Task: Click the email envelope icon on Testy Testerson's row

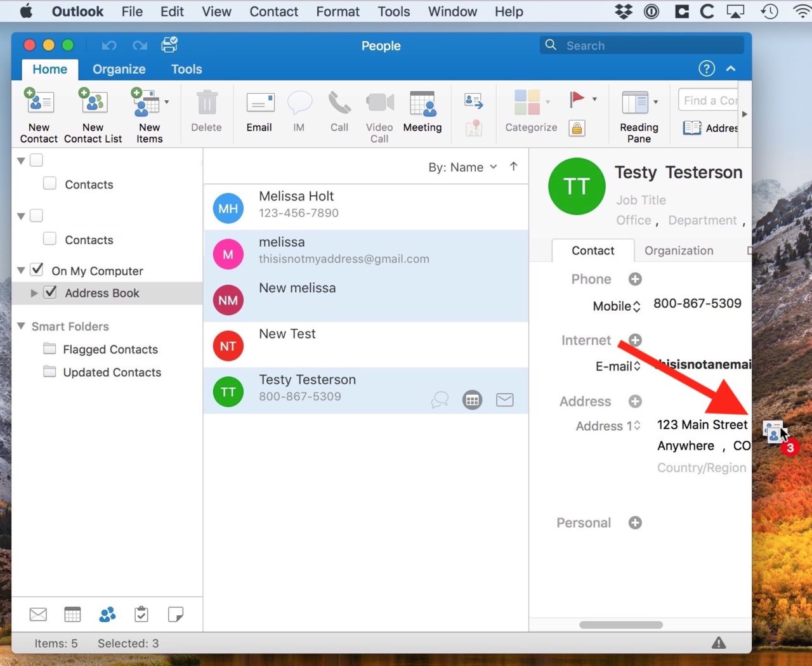Action: coord(504,400)
